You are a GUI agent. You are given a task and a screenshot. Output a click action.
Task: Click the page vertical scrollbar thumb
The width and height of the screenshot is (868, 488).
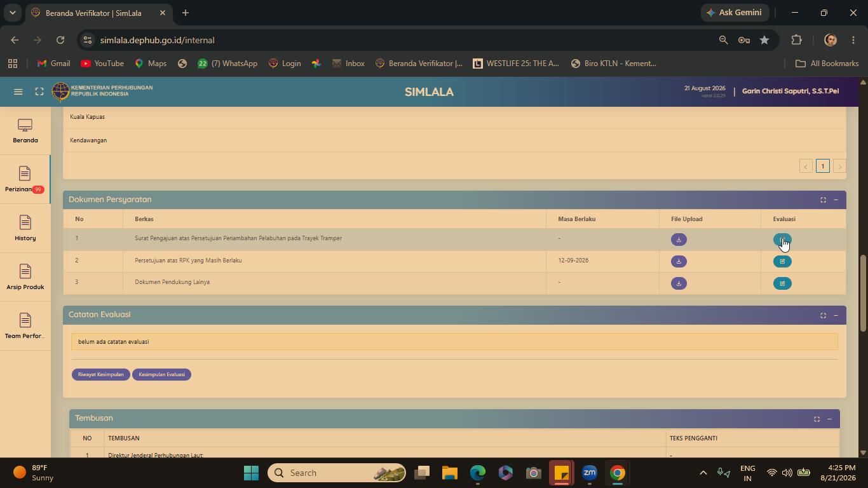[x=863, y=292]
